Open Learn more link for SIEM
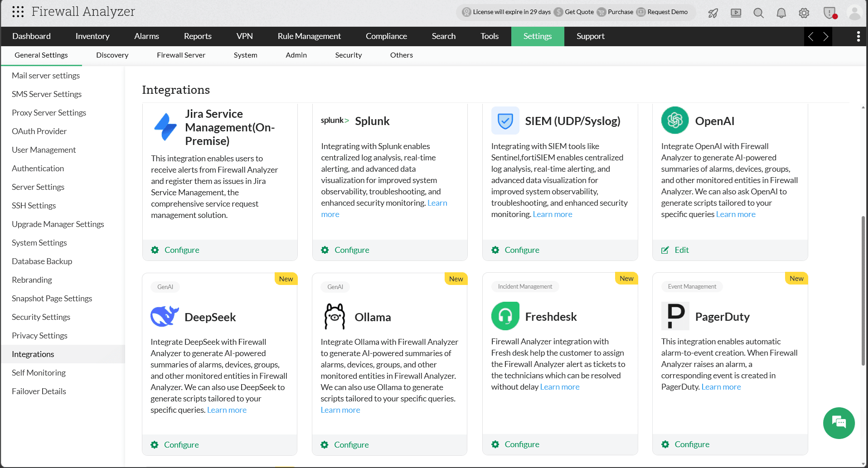 click(x=553, y=214)
